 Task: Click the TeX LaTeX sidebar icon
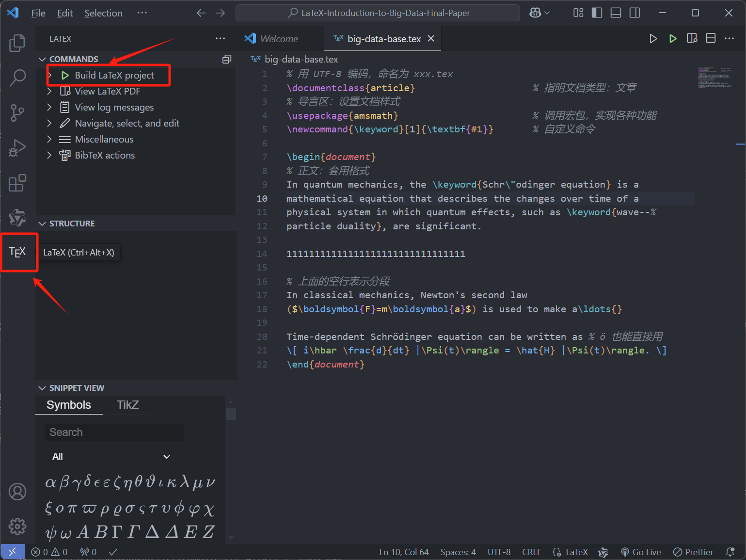(17, 252)
